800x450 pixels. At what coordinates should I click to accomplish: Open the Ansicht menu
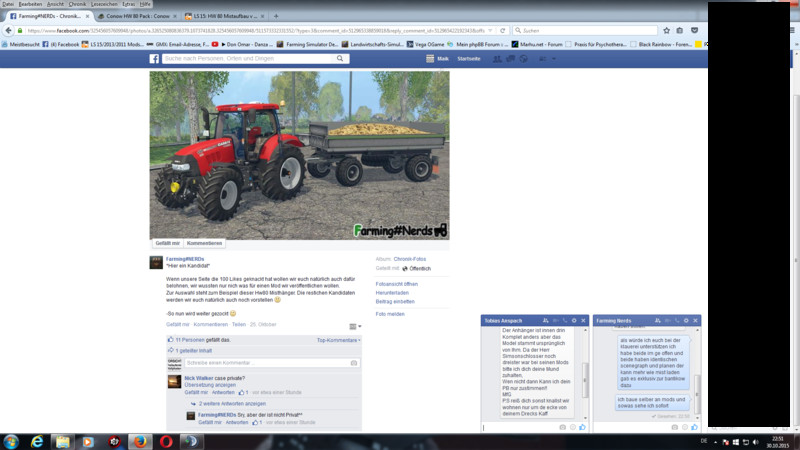click(55, 4)
